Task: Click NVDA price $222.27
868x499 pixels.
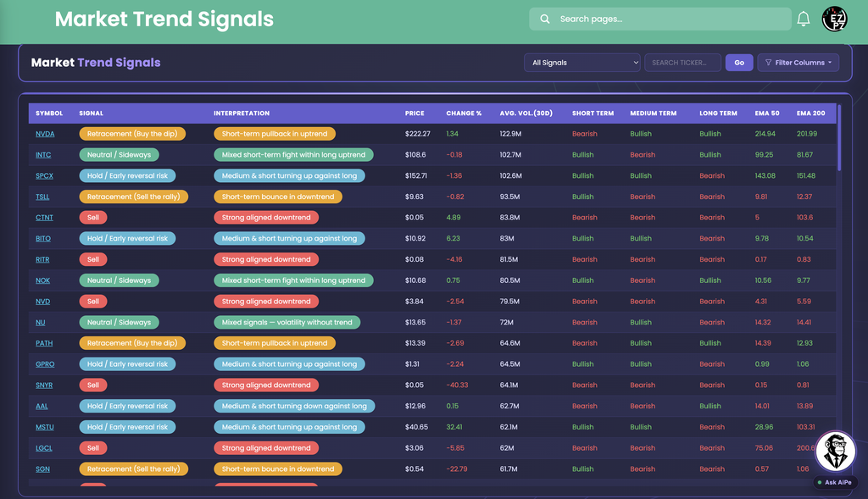Action: click(417, 134)
